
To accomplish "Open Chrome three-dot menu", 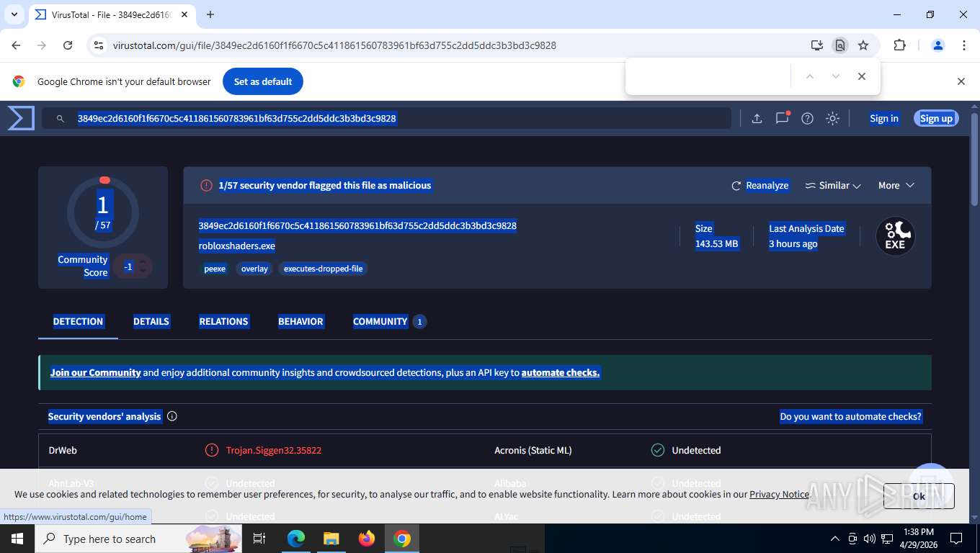I will coord(964,45).
